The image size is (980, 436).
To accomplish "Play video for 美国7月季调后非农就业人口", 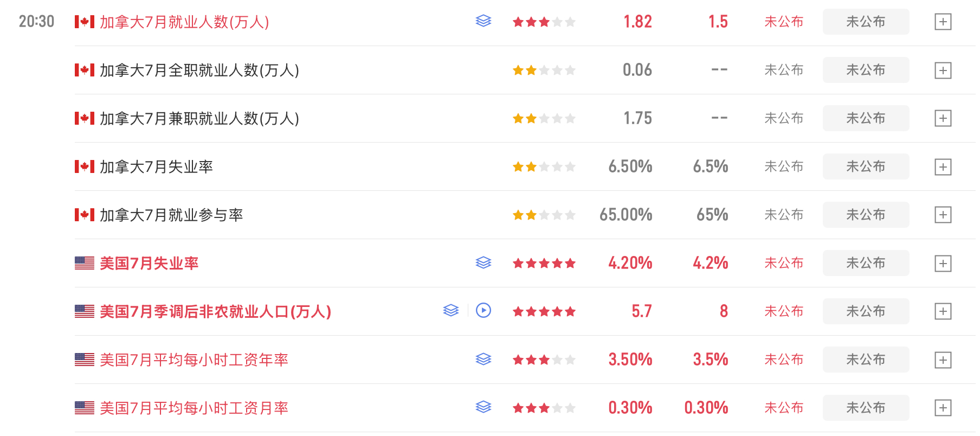I will 483,310.
